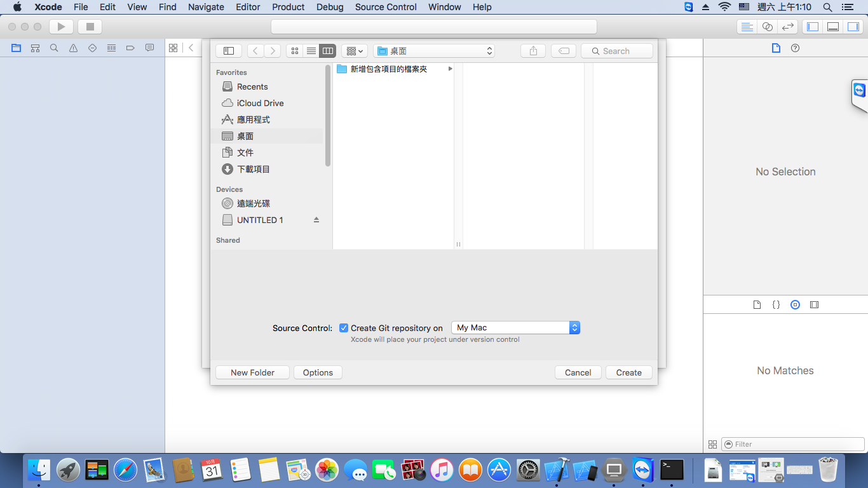Viewport: 868px width, 488px height.
Task: Eject the UNTITLED 1 volume
Action: click(316, 220)
